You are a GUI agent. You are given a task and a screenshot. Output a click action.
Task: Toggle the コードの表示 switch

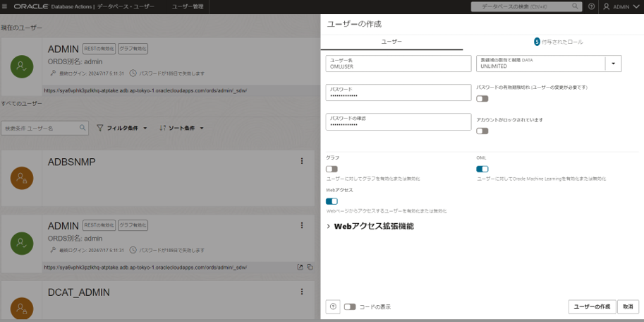tap(350, 307)
